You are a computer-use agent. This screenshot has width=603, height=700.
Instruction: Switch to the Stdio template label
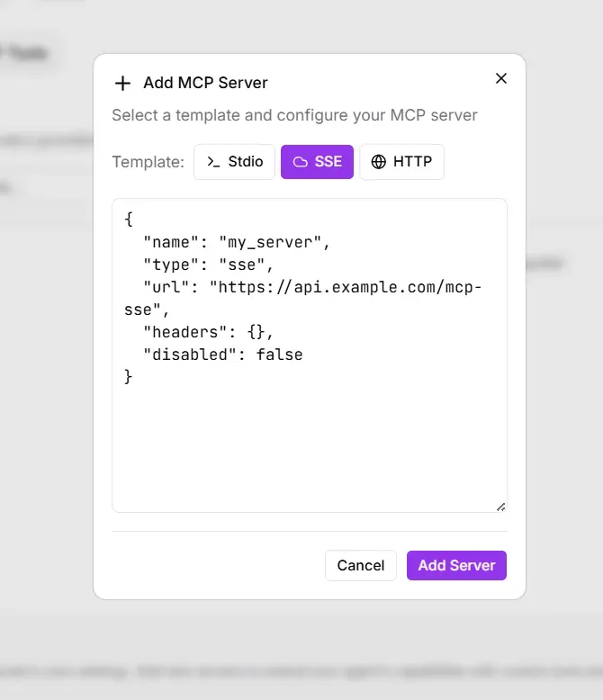click(246, 162)
